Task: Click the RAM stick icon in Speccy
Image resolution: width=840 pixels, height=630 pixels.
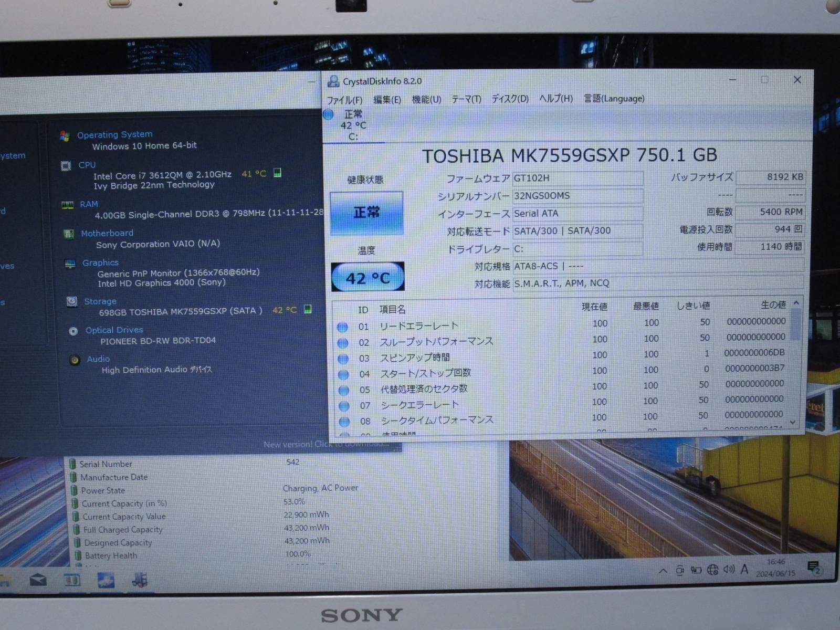Action: click(68, 205)
